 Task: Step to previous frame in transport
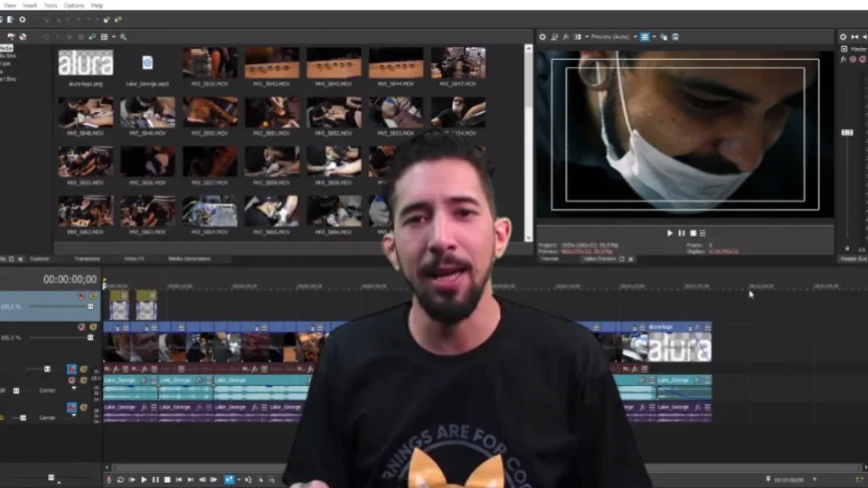pos(202,480)
